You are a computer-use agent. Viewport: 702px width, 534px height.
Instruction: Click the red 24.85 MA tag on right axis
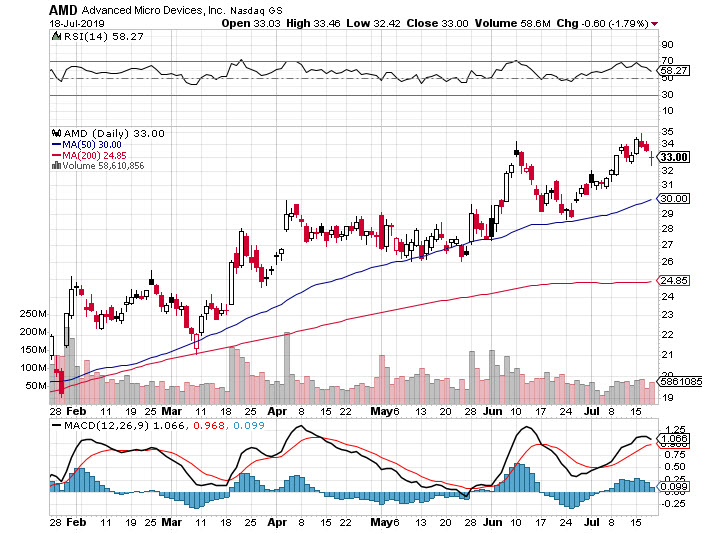(x=674, y=281)
